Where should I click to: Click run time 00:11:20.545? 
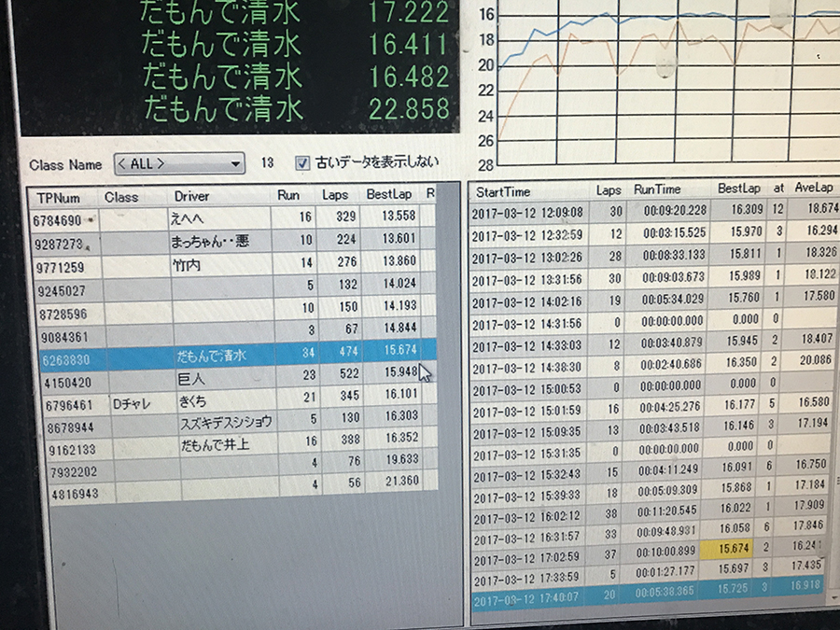(x=667, y=511)
